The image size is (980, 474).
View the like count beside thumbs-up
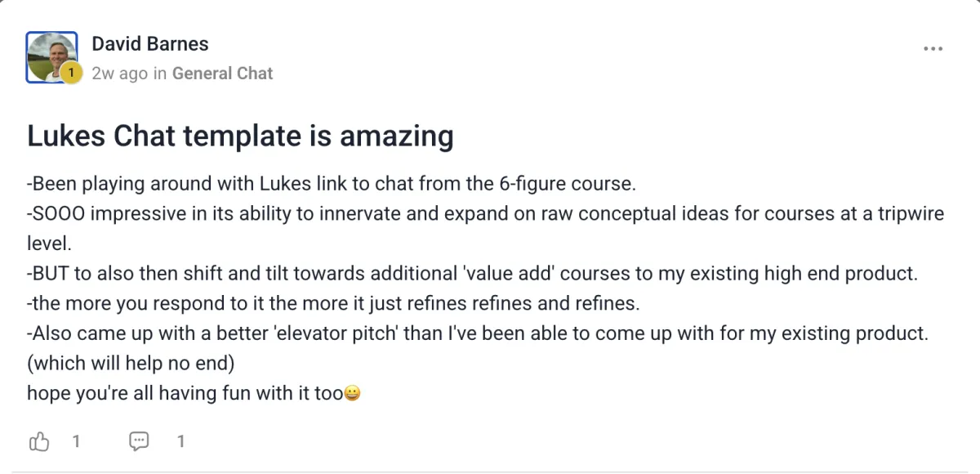(76, 442)
